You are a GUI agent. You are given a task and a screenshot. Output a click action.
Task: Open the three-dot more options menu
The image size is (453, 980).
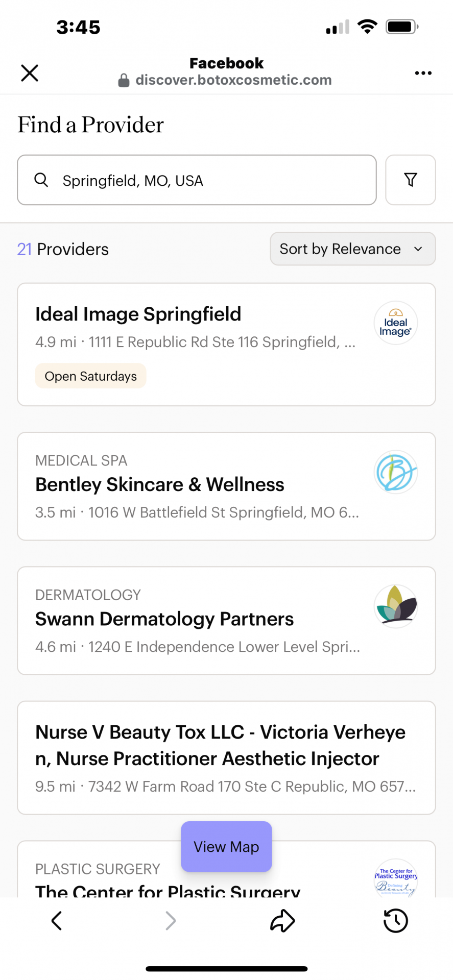pos(423,73)
